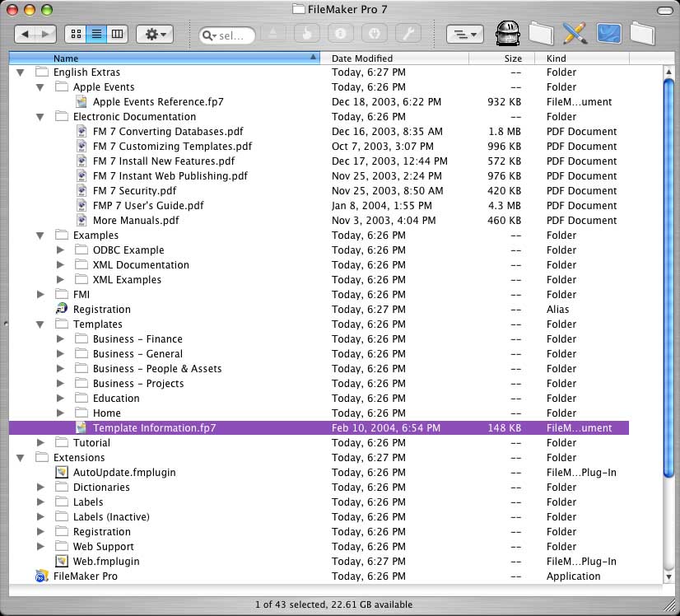The image size is (680, 616).
Task: Collapse the Apple Events folder triangle
Action: (40, 87)
